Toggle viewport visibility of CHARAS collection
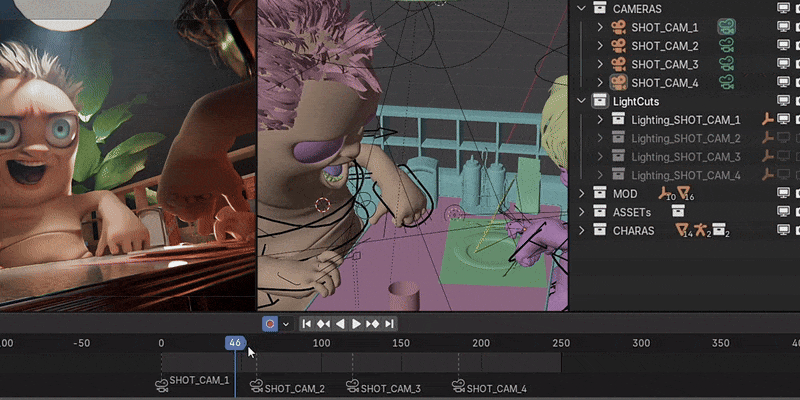This screenshot has height=400, width=800. tap(783, 231)
